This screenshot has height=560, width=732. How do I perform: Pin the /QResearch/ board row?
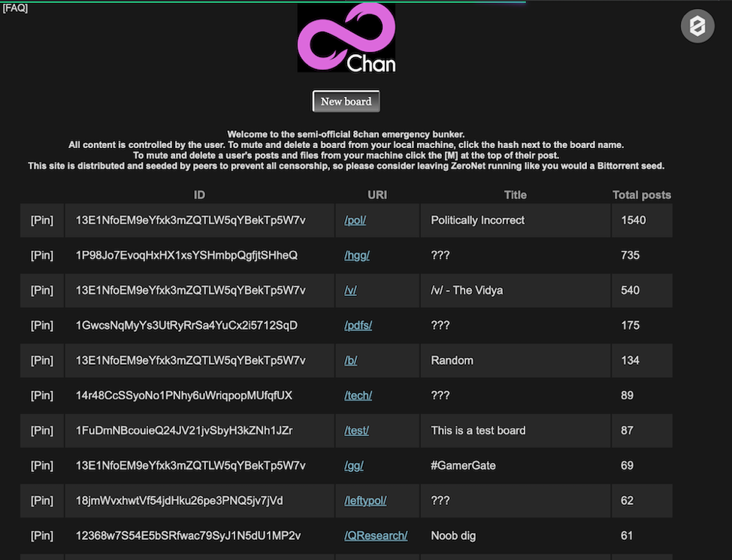click(x=42, y=536)
